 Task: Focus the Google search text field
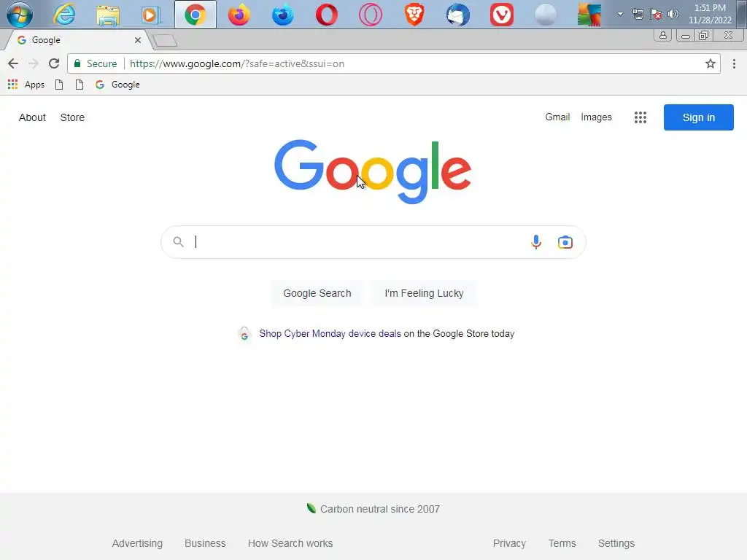pyautogui.click(x=357, y=242)
